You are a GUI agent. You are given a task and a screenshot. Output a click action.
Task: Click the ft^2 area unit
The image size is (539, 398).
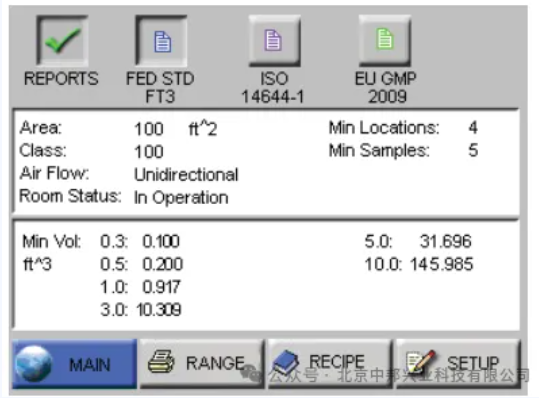(x=203, y=129)
